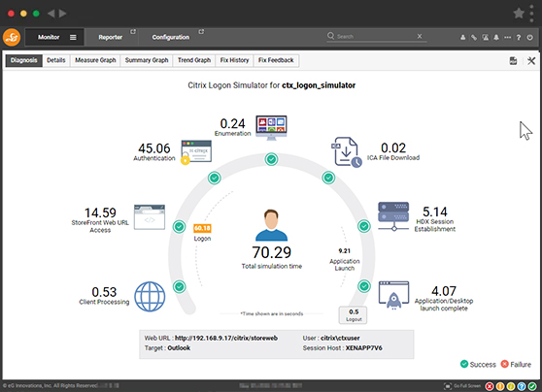Screen dimensions: 542x392
Task: Click the HDX Session Establishment server icon
Action: (393, 216)
